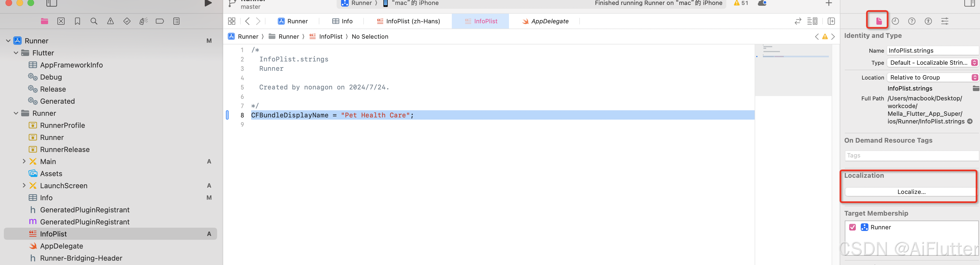Click No Selection in jump bar
The width and height of the screenshot is (980, 265).
click(370, 37)
